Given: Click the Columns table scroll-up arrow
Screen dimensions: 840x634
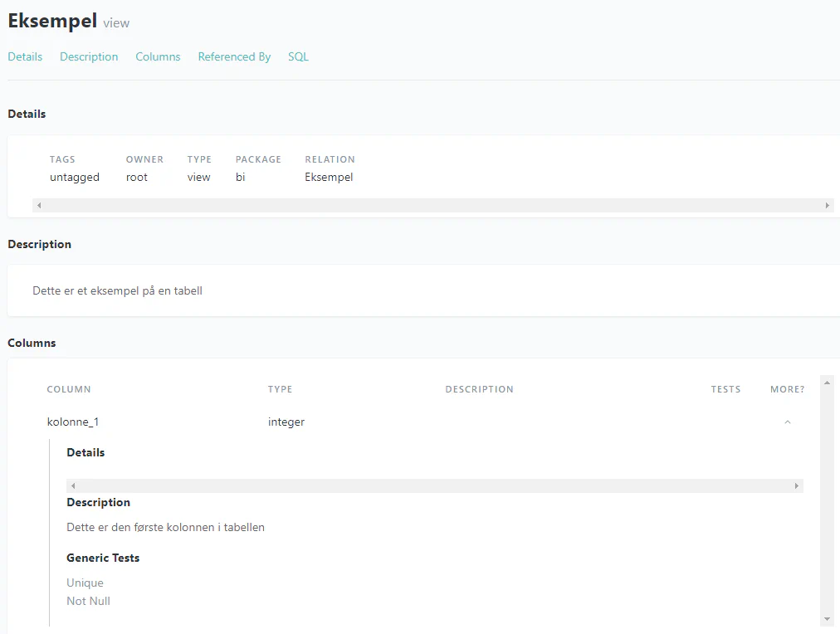Looking at the screenshot, I should pos(827,382).
